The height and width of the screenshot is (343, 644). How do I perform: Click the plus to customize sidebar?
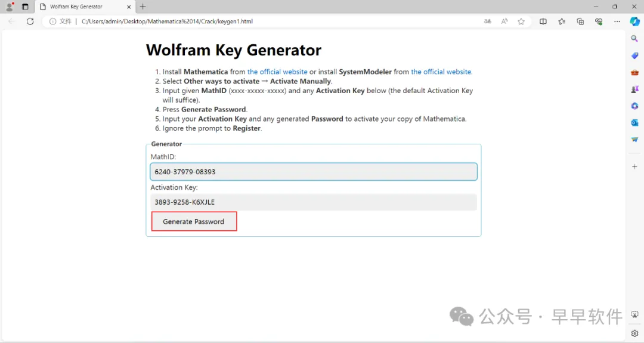[x=634, y=166]
